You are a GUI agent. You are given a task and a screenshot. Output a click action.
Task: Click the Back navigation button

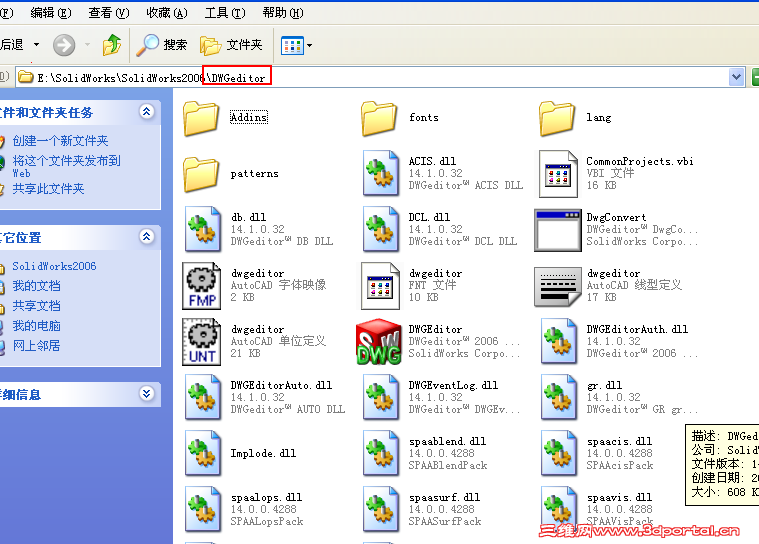click(x=12, y=45)
